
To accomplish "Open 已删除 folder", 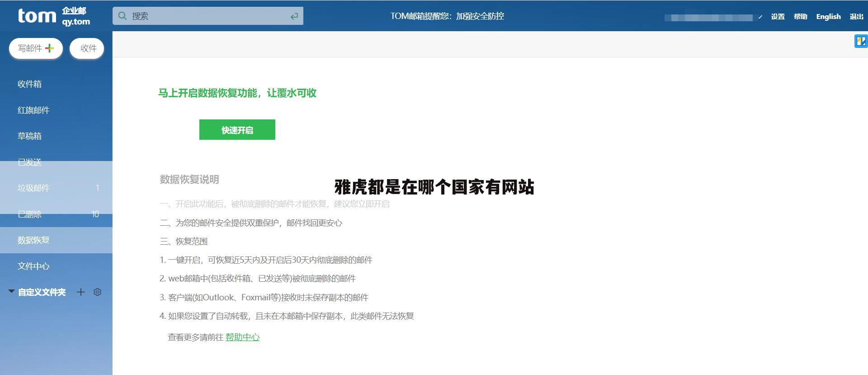I will (56, 214).
